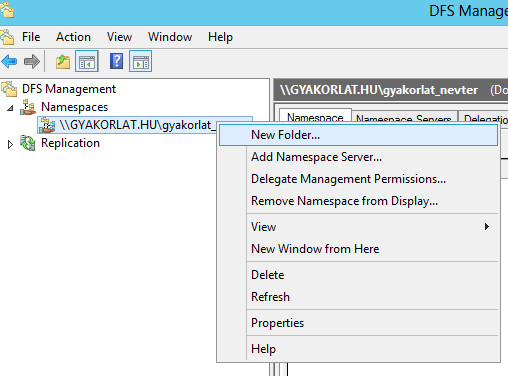The width and height of the screenshot is (508, 376).
Task: Open the Action menu
Action: click(x=73, y=37)
